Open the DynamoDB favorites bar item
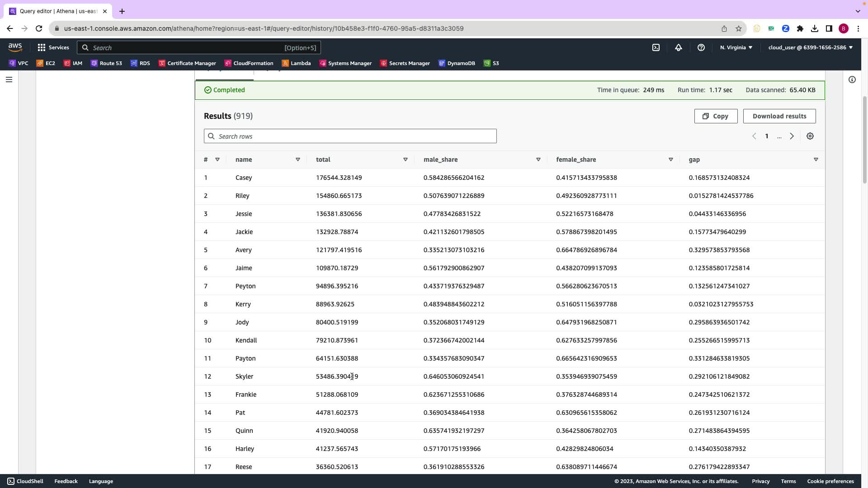Viewport: 868px width, 488px height. 457,63
